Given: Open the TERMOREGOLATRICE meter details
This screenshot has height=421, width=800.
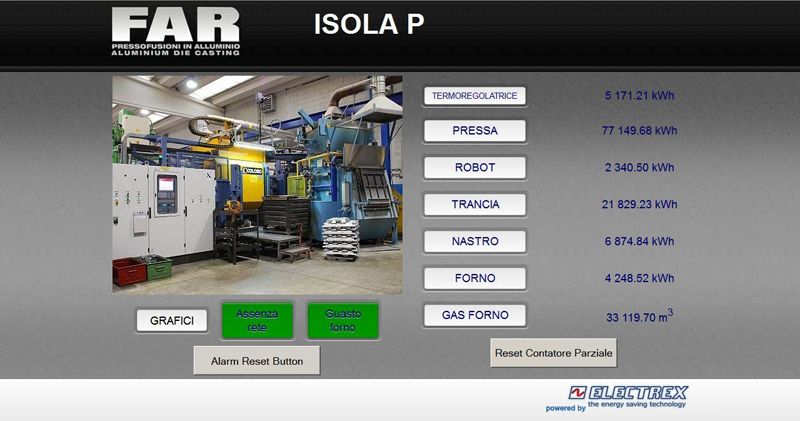Looking at the screenshot, I should (x=475, y=96).
